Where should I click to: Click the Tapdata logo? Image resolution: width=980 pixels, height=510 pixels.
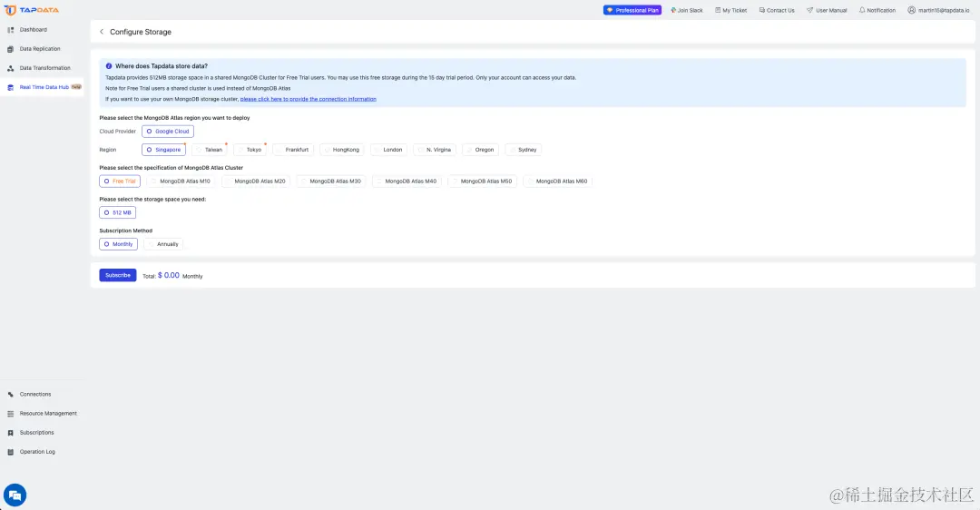pyautogui.click(x=31, y=10)
